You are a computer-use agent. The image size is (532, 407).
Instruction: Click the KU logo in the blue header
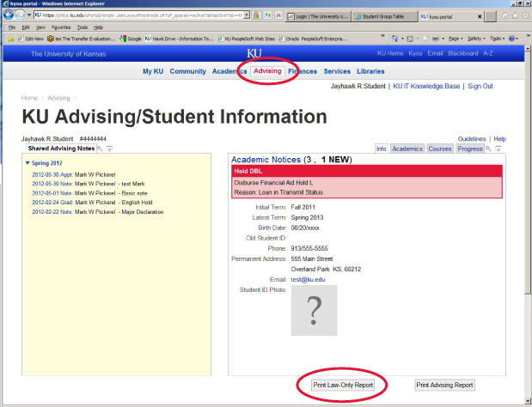tap(254, 53)
